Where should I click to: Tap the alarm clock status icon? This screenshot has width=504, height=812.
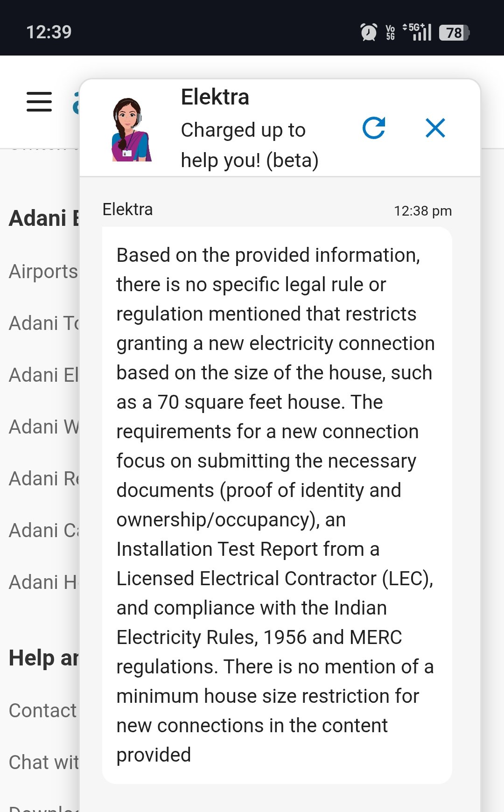(369, 32)
